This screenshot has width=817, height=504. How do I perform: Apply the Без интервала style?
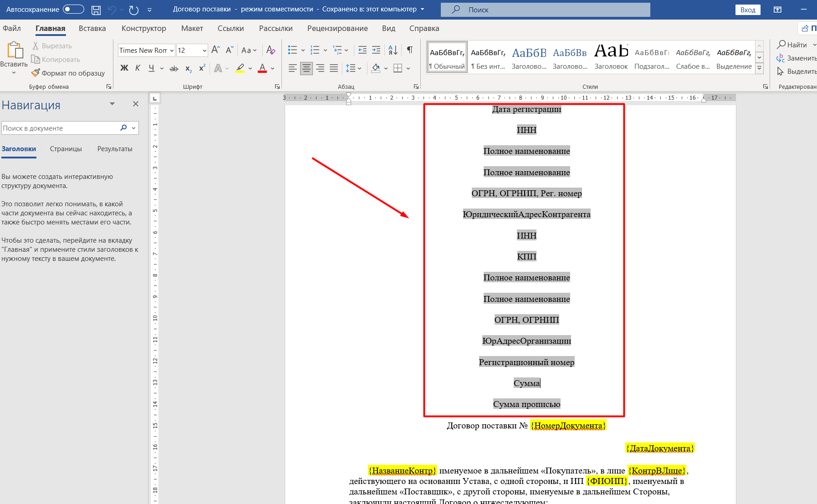pyautogui.click(x=488, y=57)
